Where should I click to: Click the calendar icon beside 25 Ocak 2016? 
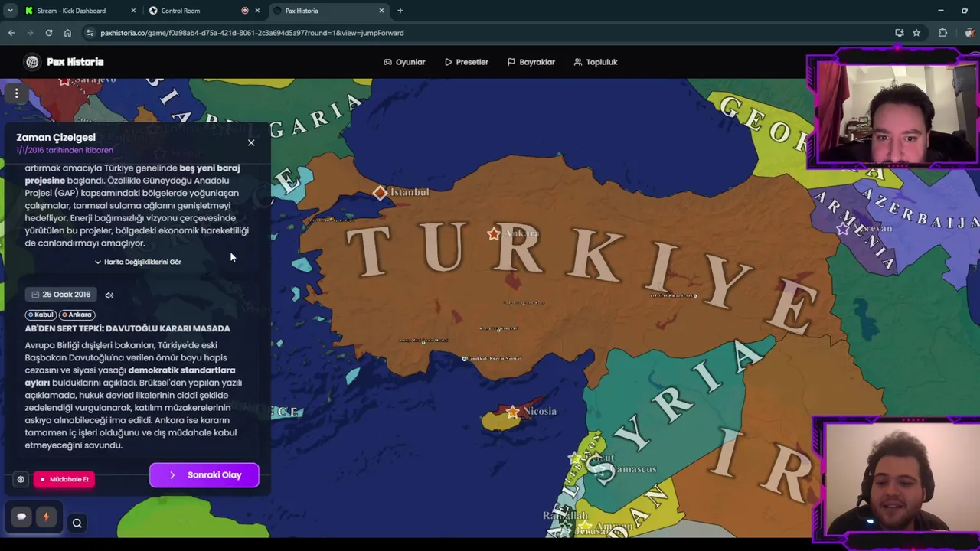[35, 295]
